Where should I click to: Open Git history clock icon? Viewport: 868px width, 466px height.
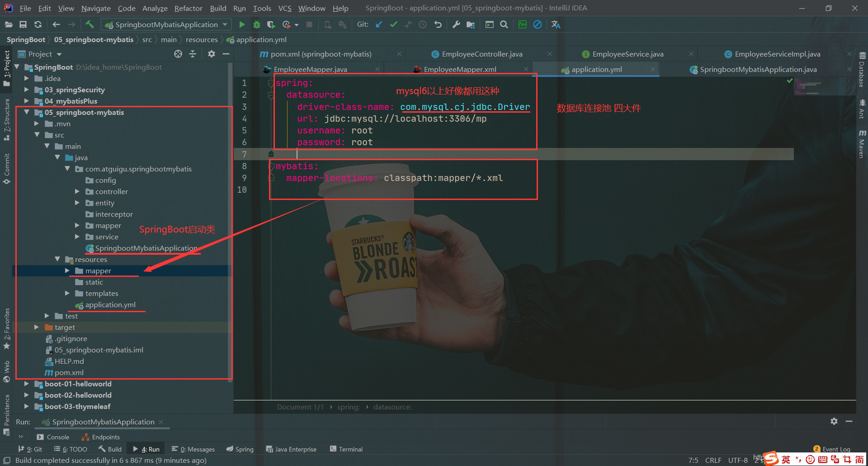(423, 24)
